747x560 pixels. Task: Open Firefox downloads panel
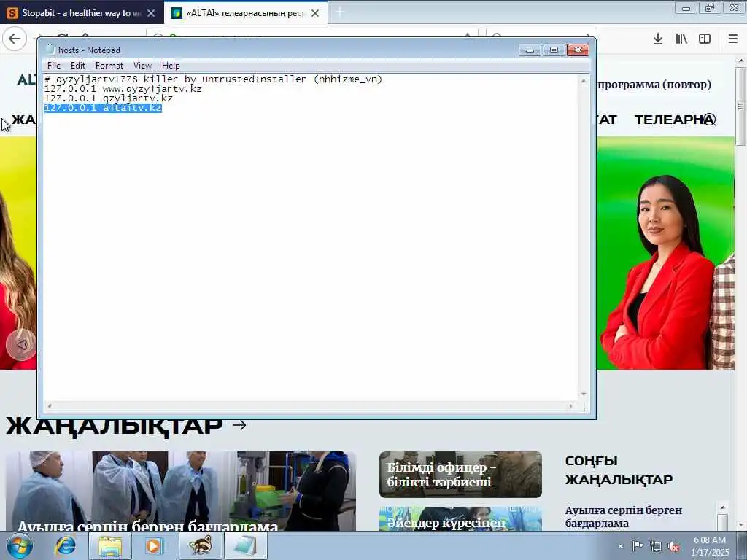657,39
